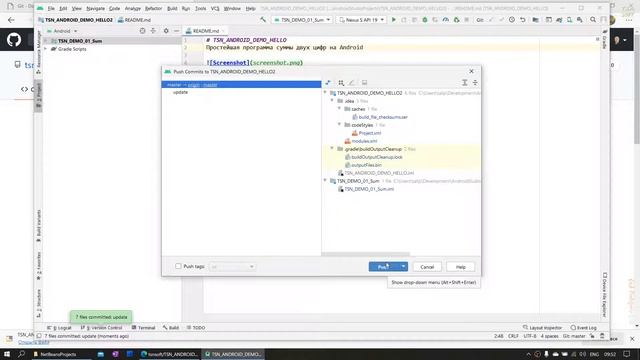Click Help in Push Commits dialog
This screenshot has height=360, width=640.
(460, 267)
